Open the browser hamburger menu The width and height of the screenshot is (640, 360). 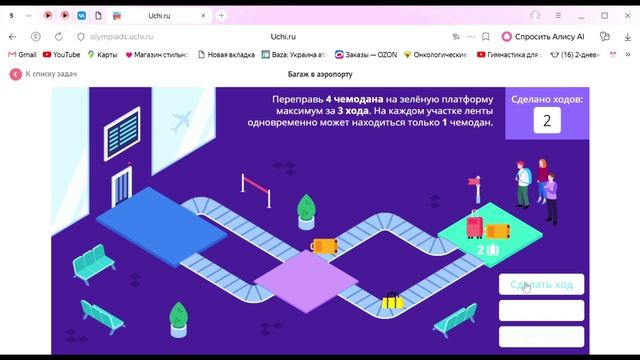pos(558,16)
